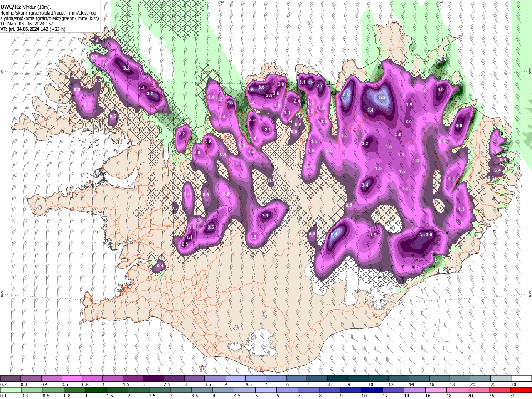Click the 6.3 precipitation value on the map
This screenshot has width=532, height=399.
point(346,95)
